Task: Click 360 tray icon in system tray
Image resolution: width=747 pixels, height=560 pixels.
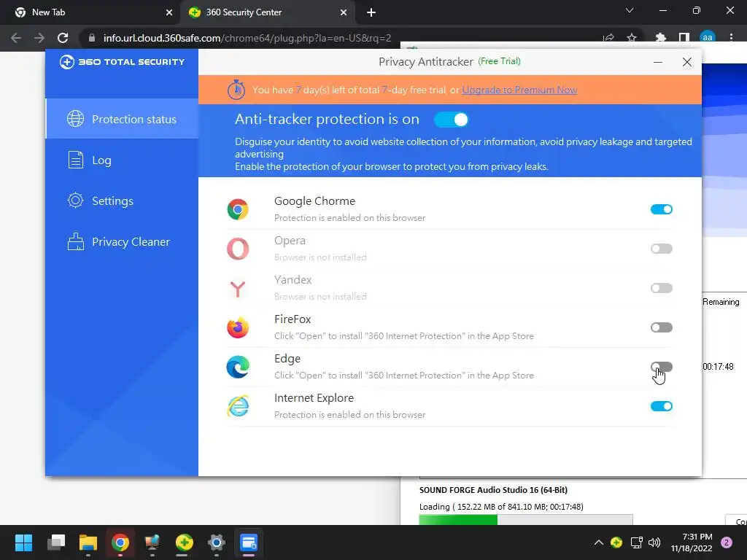Action: click(x=616, y=542)
